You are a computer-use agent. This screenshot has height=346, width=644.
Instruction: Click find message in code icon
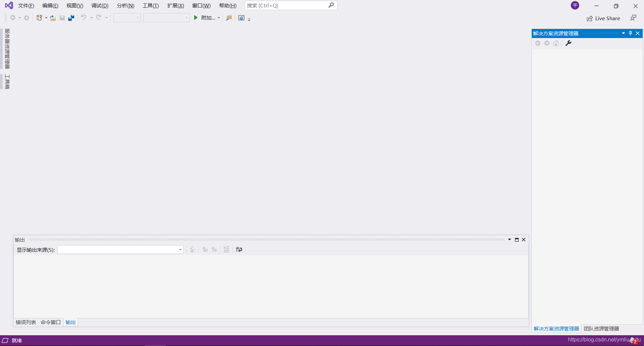[193, 249]
